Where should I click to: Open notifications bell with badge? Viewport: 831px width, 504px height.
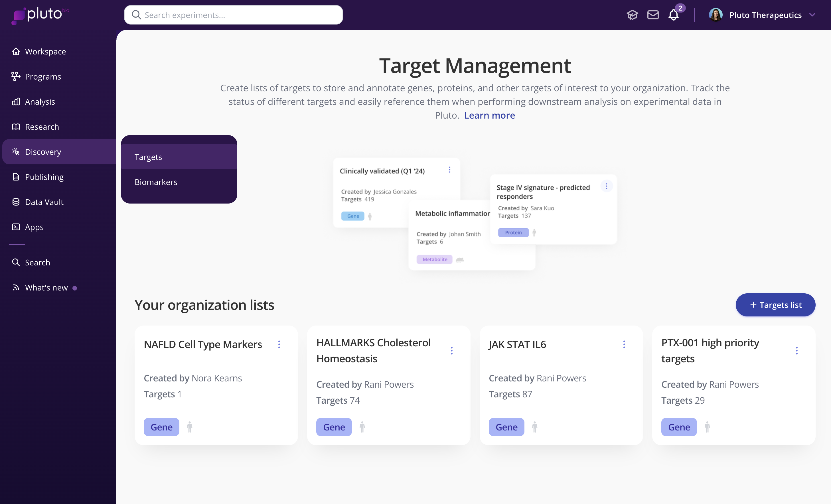(x=674, y=15)
